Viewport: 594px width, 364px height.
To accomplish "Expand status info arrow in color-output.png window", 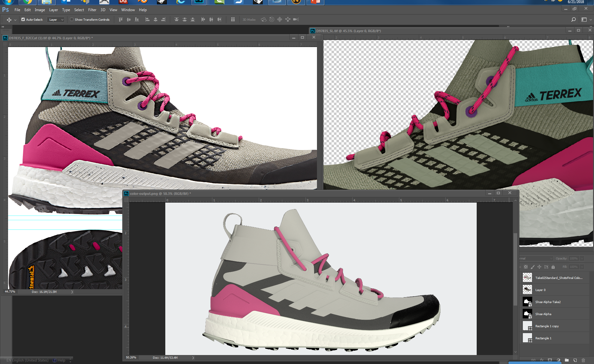I will point(193,358).
